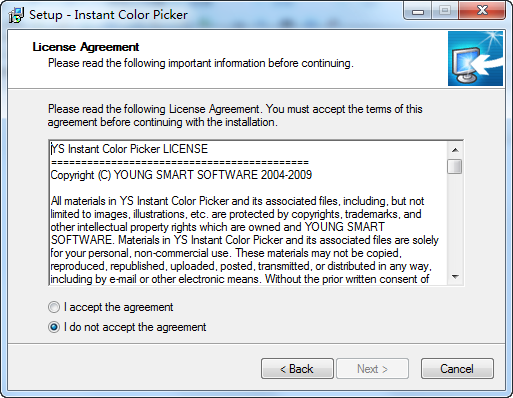Click the disabled maximize window button
513x398 pixels.
(445, 11)
